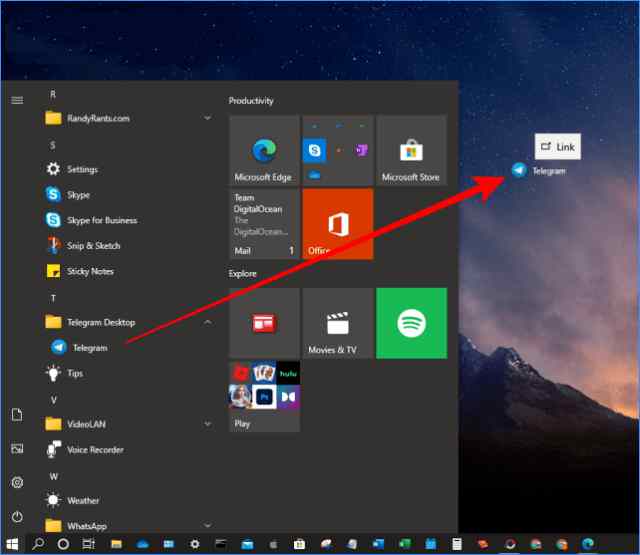This screenshot has width=640, height=555.
Task: Click the Productivity group heading
Action: pyautogui.click(x=251, y=100)
